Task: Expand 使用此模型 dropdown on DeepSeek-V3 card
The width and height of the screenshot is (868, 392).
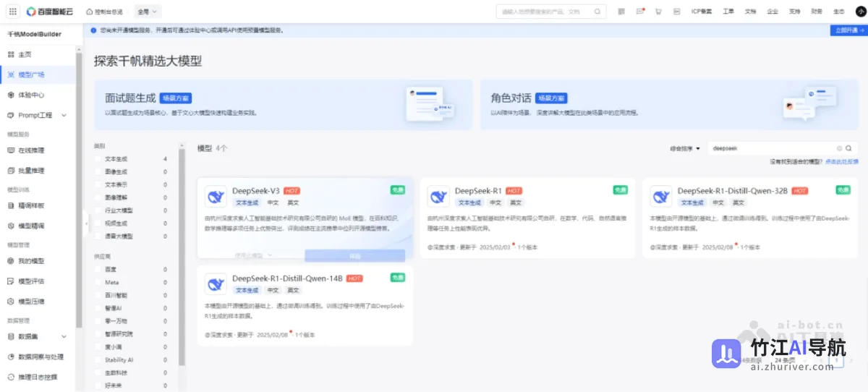Action: [x=253, y=255]
